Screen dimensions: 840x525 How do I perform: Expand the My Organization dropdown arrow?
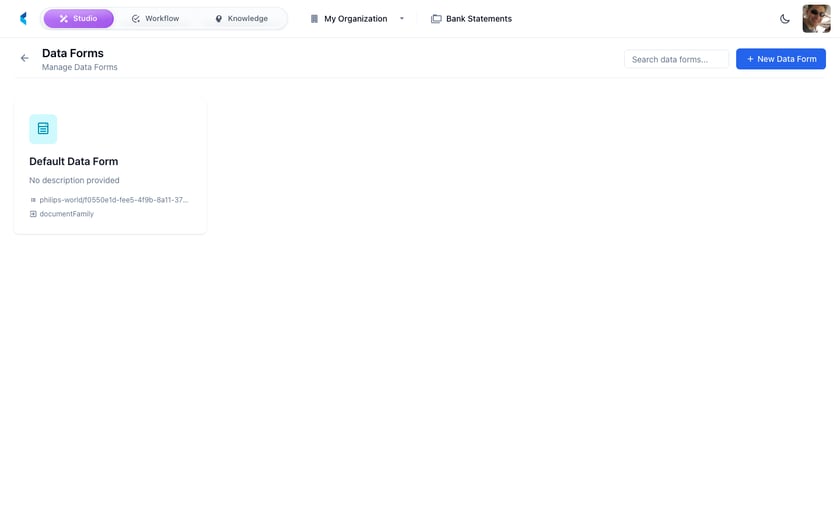coord(402,19)
